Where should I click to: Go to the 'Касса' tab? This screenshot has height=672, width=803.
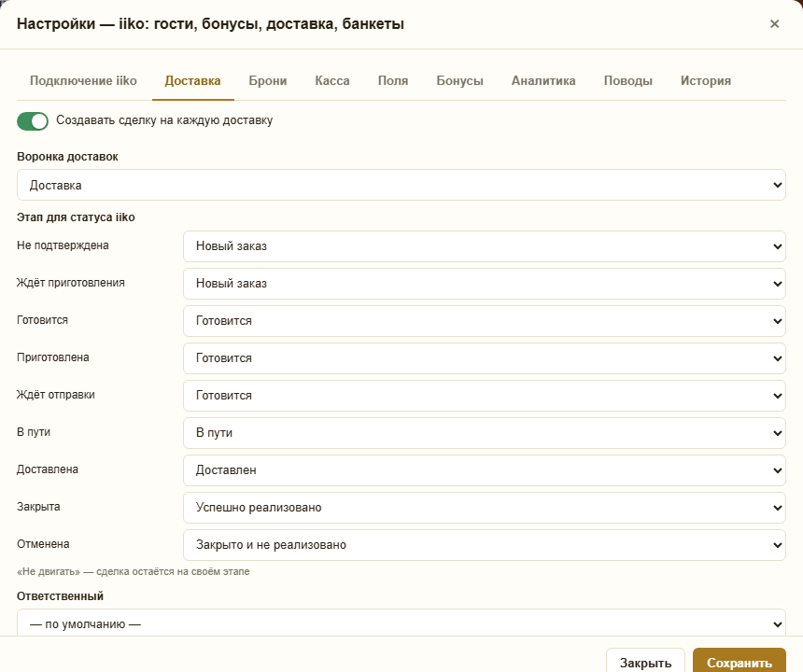point(332,81)
